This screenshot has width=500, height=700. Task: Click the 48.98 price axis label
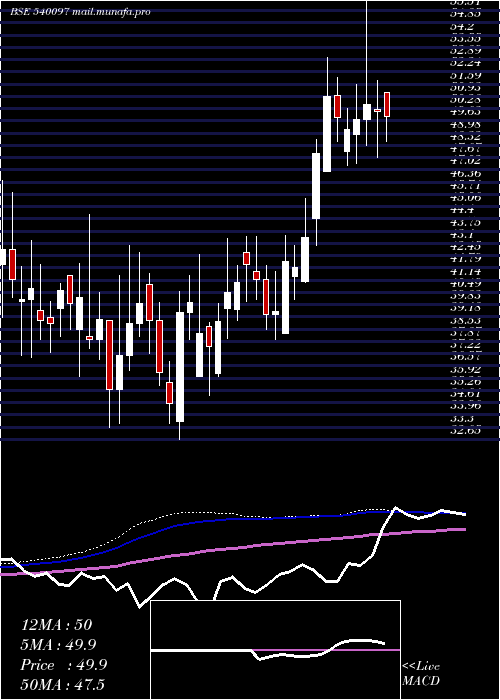pos(465,124)
